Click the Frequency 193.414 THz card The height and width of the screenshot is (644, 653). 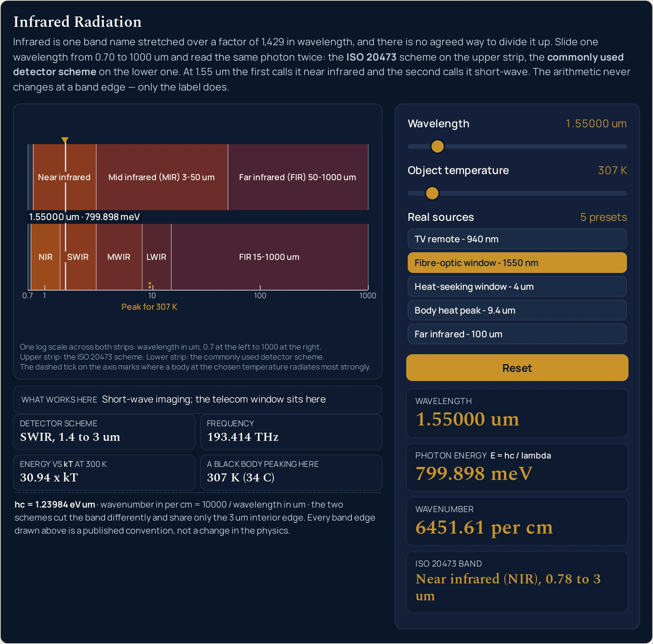[291, 432]
